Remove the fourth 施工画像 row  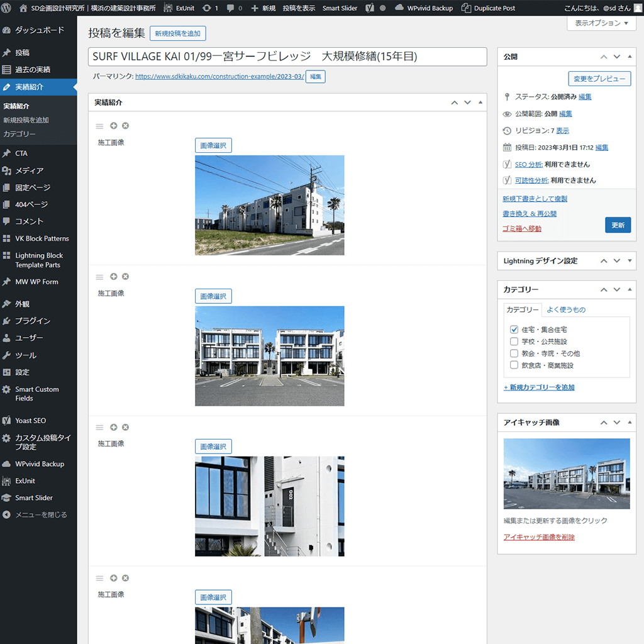(x=126, y=578)
